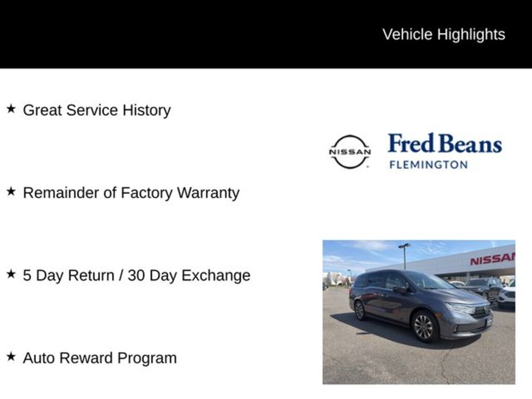Click the Fred Beans logo text
The width and height of the screenshot is (532, 399).
pyautogui.click(x=445, y=144)
